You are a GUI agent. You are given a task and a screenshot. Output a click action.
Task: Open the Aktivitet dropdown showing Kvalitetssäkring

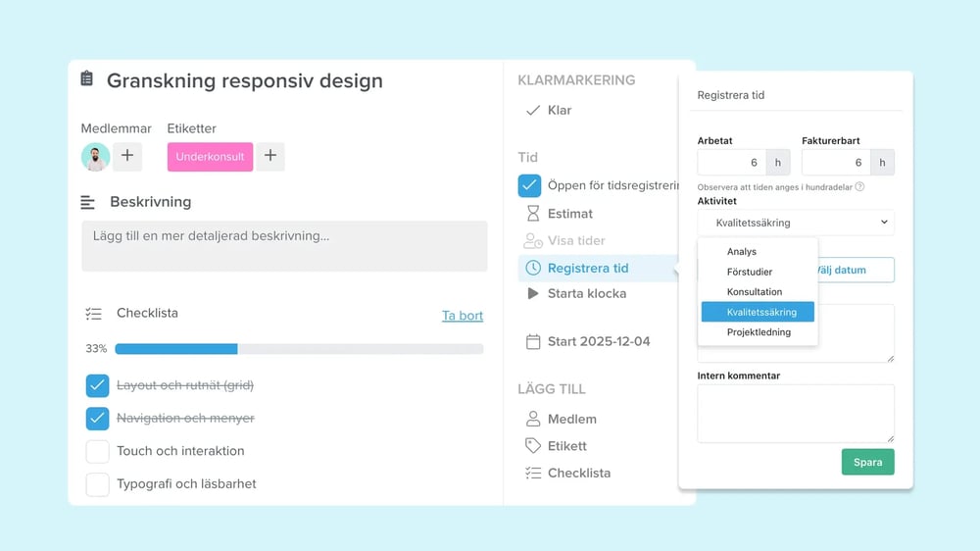pos(795,223)
